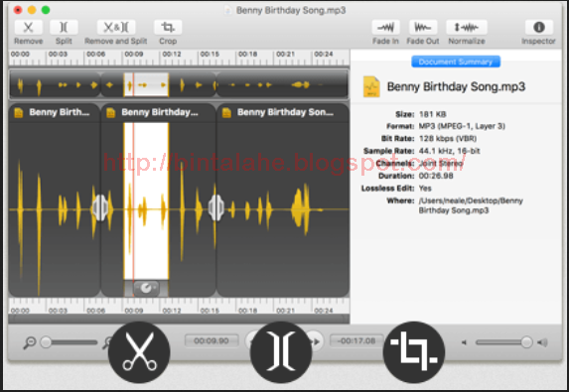The image size is (569, 392).
Task: Click the document icon in title bar
Action: pos(227,10)
